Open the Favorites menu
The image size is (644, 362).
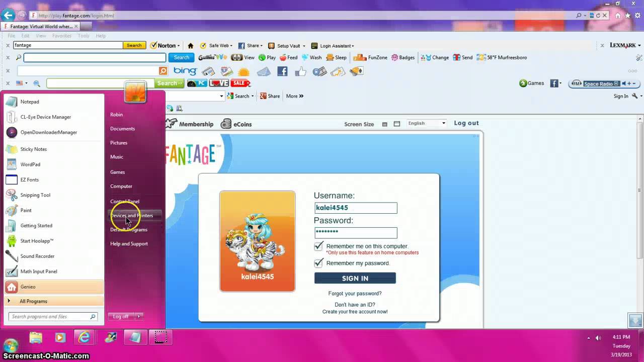pyautogui.click(x=62, y=36)
